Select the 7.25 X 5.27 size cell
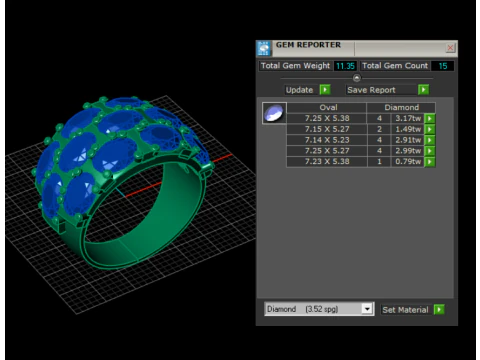Image resolution: width=480 pixels, height=360 pixels. [327, 151]
